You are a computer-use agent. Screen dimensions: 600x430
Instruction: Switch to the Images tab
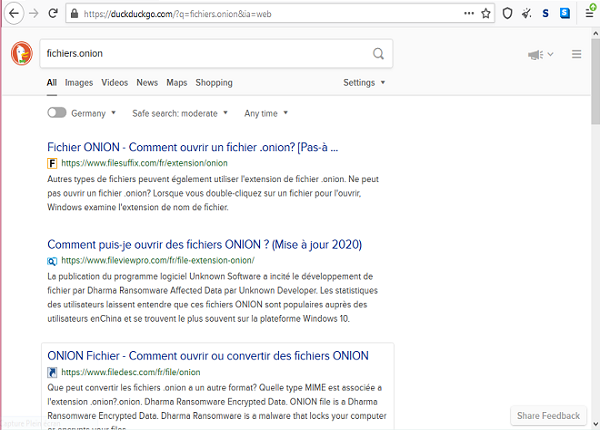pos(79,83)
